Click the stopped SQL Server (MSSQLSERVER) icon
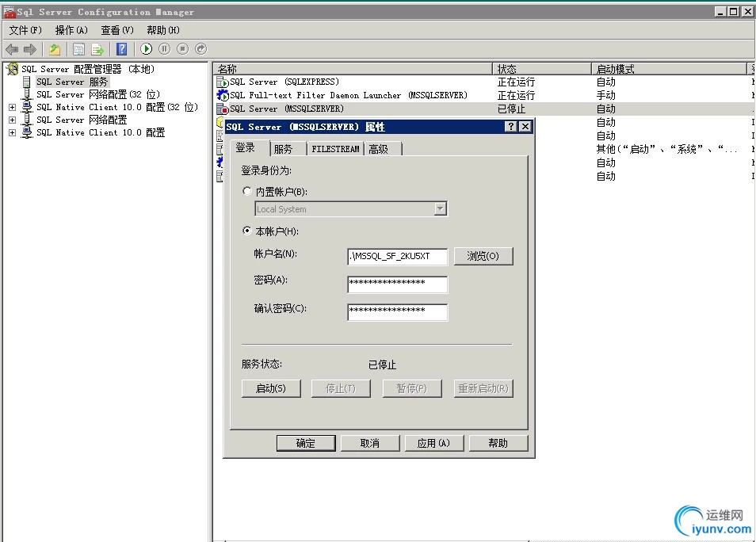This screenshot has height=542, width=756. 222,109
